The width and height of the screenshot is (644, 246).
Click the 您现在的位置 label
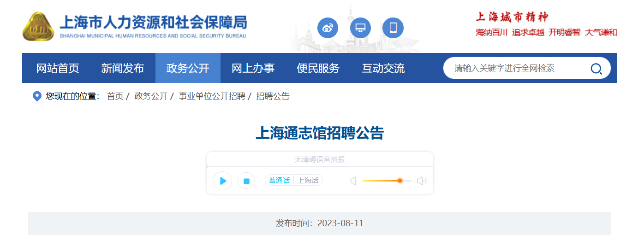point(73,96)
